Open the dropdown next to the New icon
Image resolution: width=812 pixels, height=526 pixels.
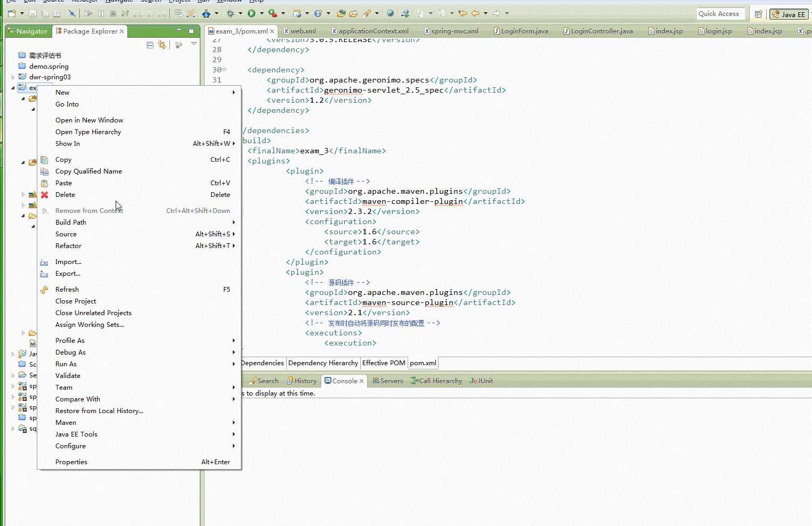coord(22,13)
